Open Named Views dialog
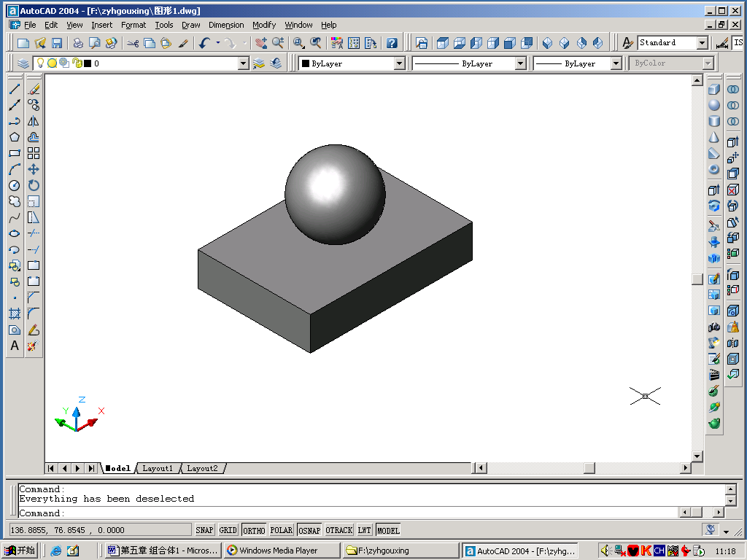The image size is (747, 560). 422,43
